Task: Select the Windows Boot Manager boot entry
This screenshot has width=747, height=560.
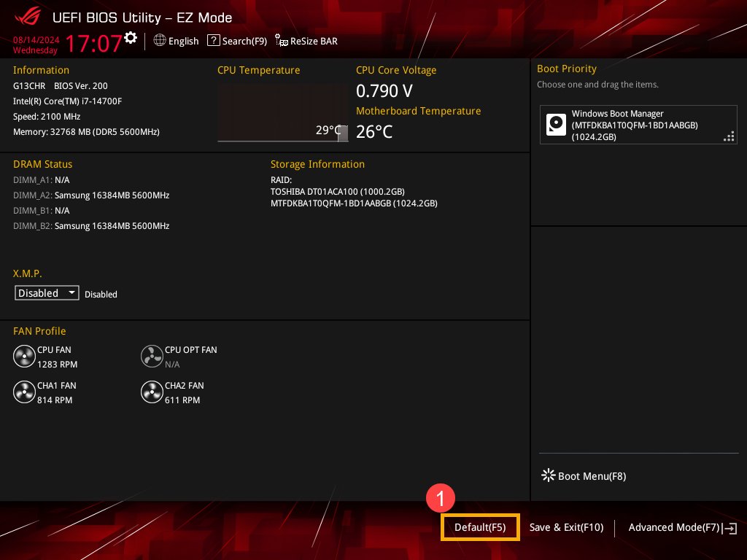Action: point(638,125)
